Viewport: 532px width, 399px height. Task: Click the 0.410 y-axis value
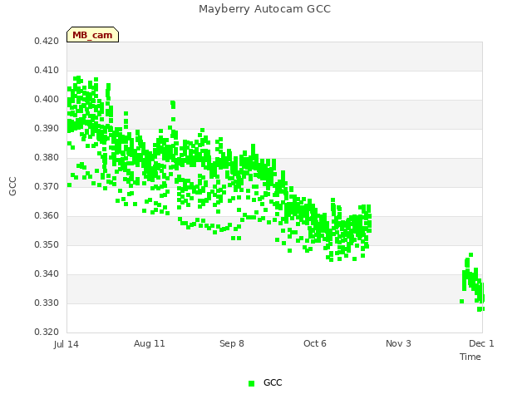coord(47,70)
